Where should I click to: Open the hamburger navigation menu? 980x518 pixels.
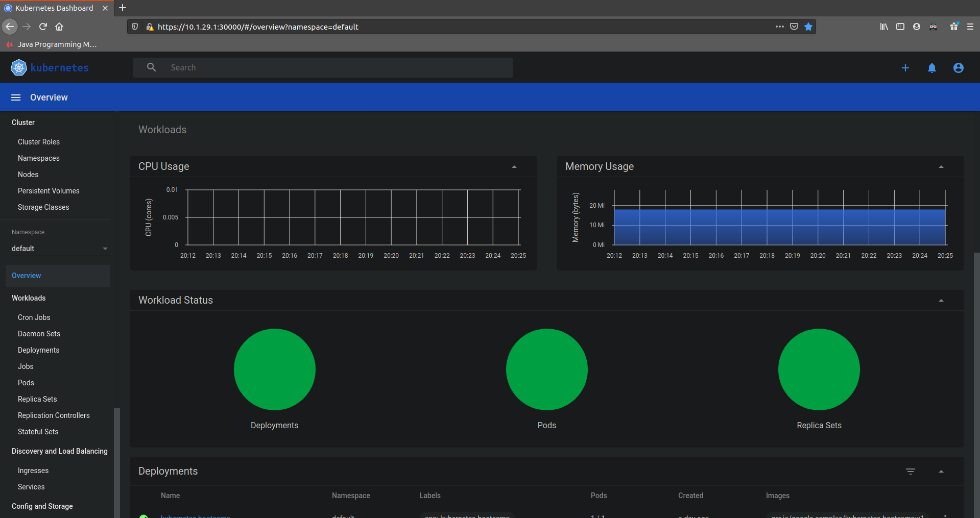(16, 97)
